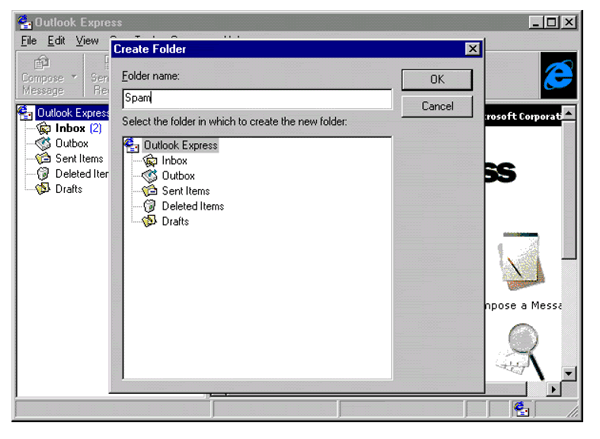Open the Edit menu
600x439 pixels.
click(x=56, y=40)
